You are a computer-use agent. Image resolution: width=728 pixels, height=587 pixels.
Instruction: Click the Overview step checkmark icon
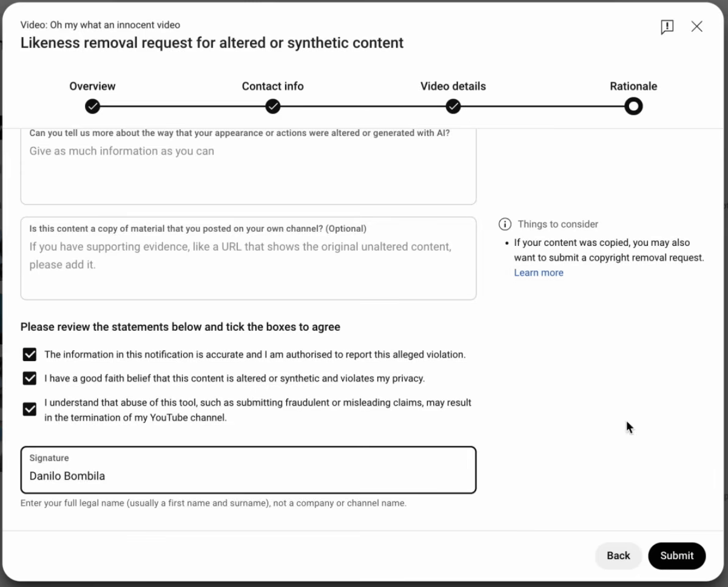tap(92, 107)
